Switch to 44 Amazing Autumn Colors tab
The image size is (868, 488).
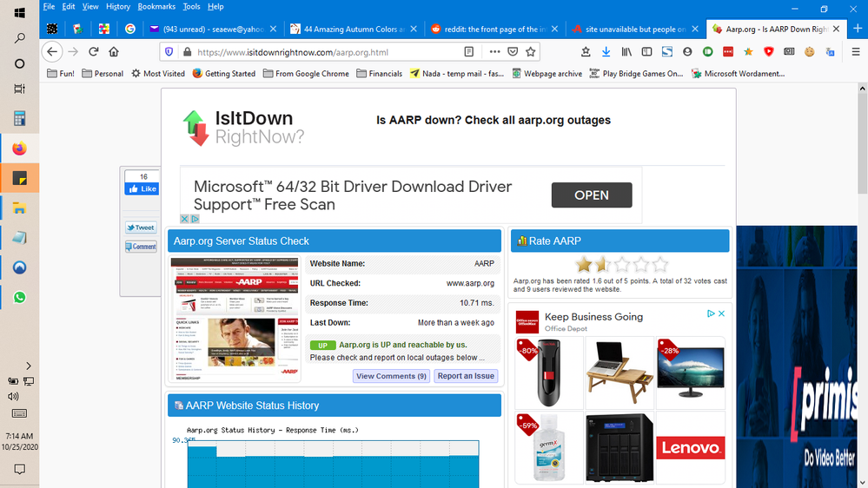click(x=353, y=30)
